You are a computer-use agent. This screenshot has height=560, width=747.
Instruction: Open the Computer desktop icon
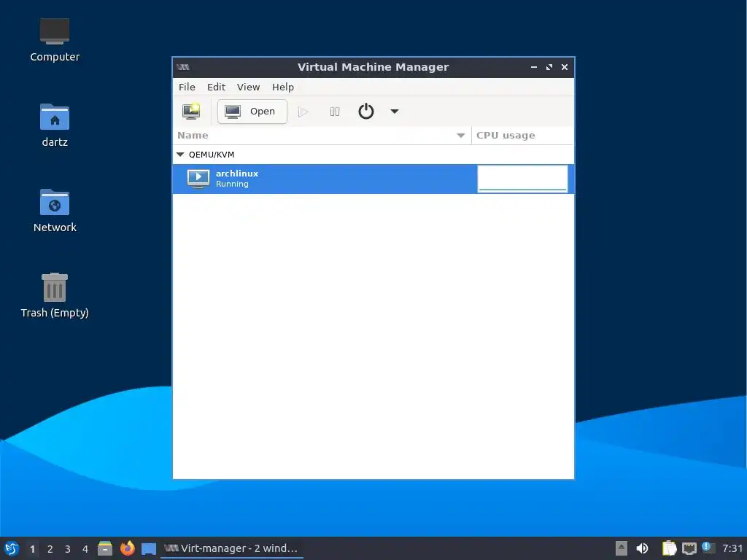click(x=54, y=40)
